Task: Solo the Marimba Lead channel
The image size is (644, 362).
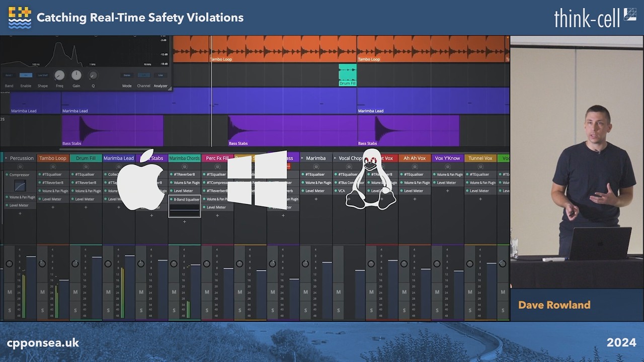Action: click(108, 311)
